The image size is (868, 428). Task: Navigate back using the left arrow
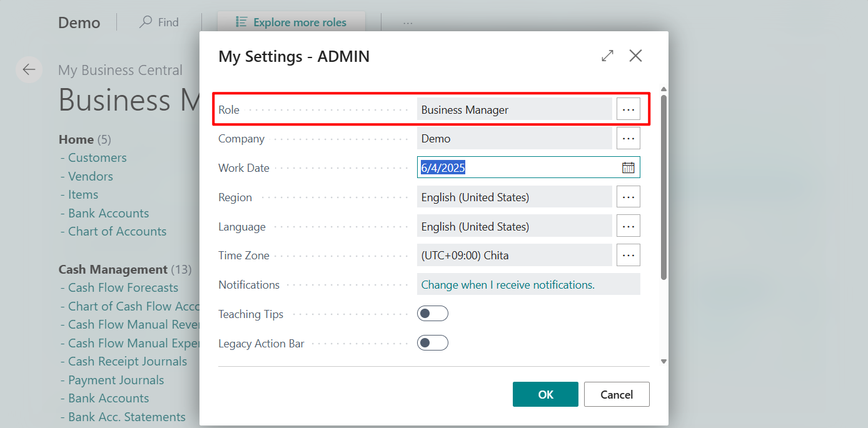(x=29, y=69)
